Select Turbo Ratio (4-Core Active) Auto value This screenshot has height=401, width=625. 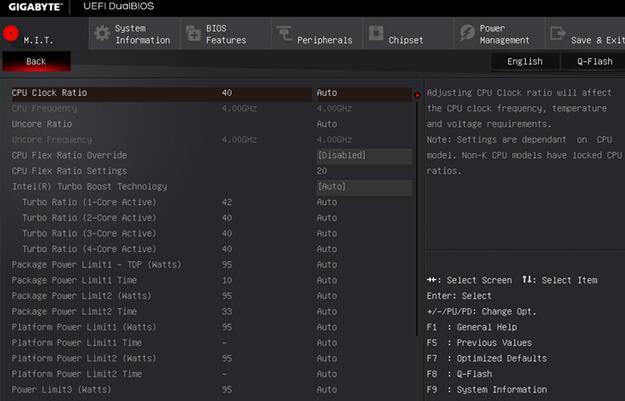(326, 249)
